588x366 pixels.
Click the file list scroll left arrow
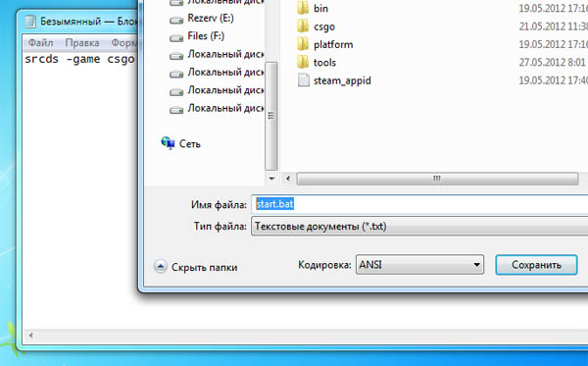288,179
